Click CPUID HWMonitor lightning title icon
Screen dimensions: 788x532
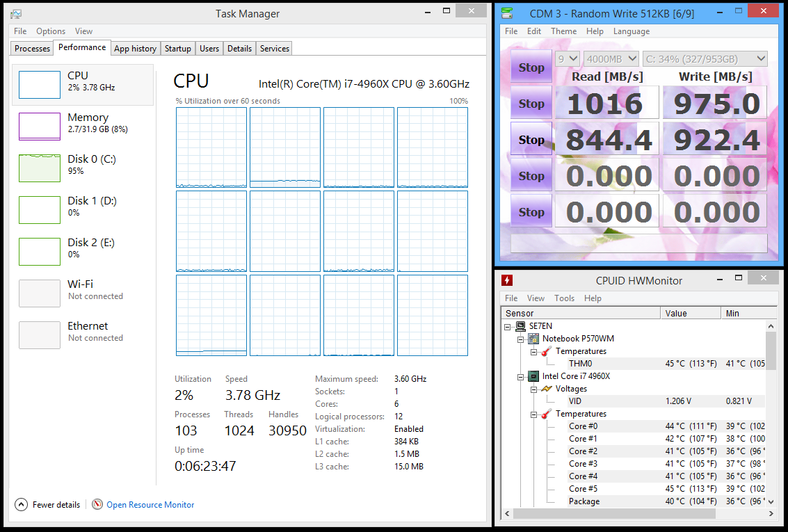507,280
